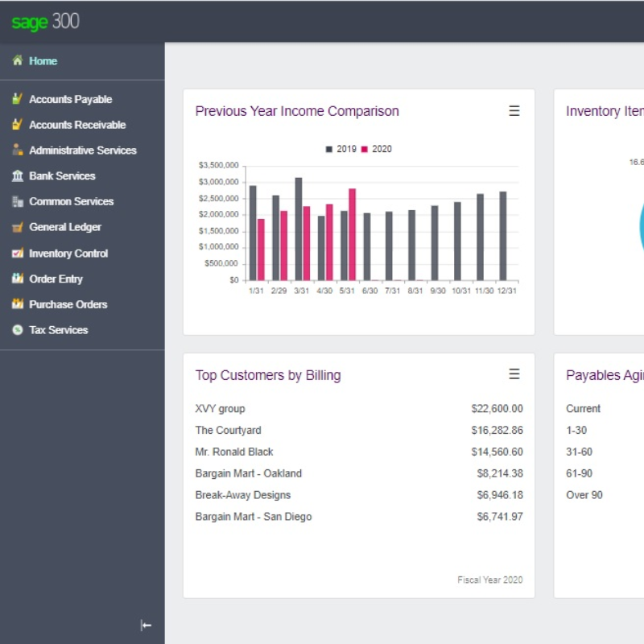Open the Previous Year Income Comparison widget menu
This screenshot has height=644, width=644.
514,111
